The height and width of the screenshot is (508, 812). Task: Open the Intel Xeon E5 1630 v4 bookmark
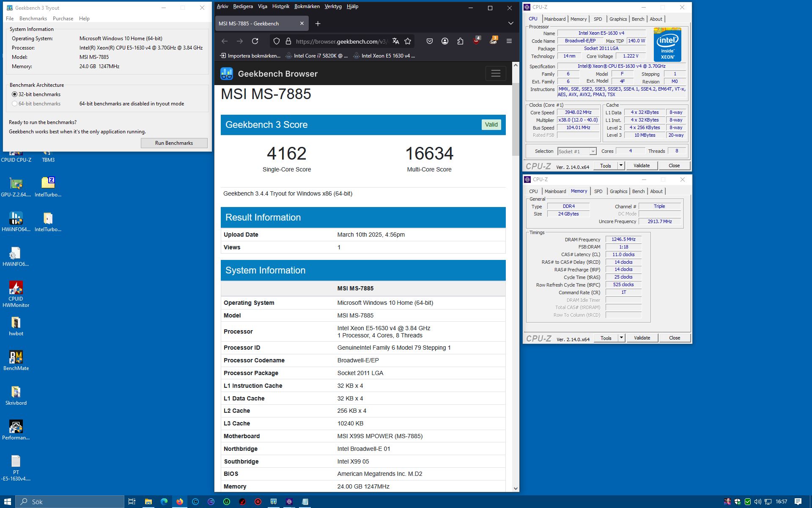[384, 55]
